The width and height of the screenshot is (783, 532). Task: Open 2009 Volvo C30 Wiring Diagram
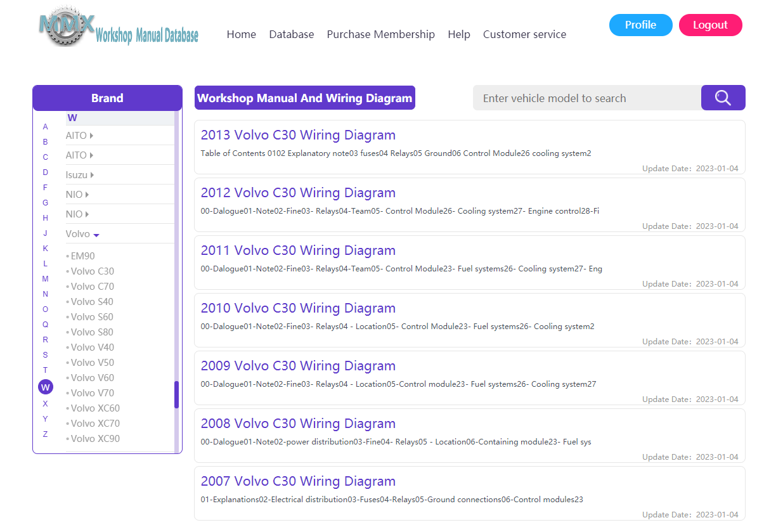[x=298, y=366]
